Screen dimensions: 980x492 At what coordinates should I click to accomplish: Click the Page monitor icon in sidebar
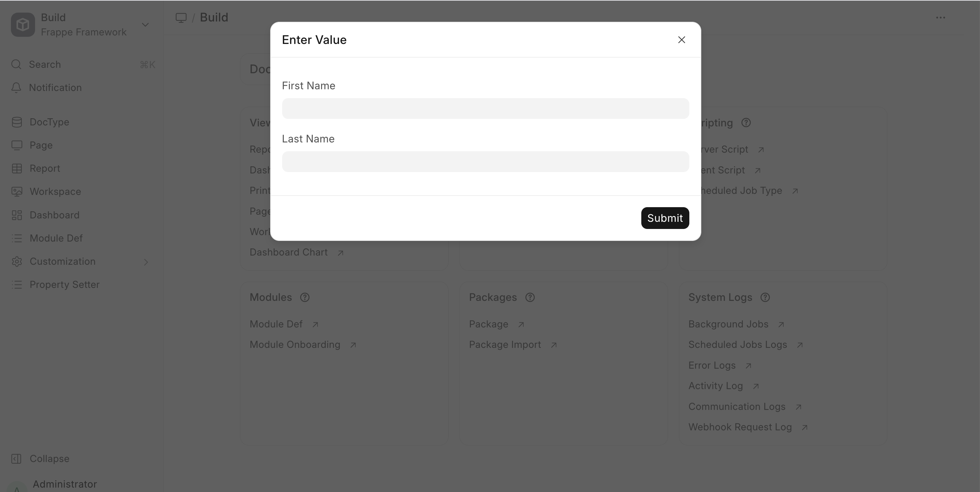17,145
